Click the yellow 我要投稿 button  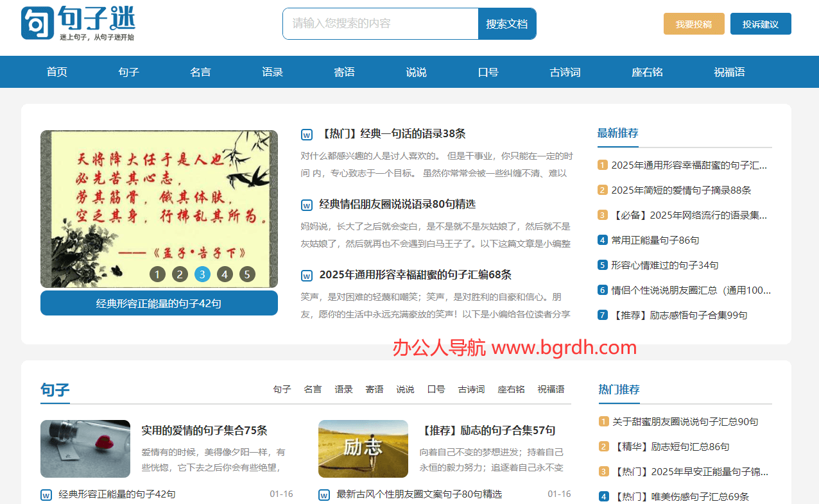(694, 24)
